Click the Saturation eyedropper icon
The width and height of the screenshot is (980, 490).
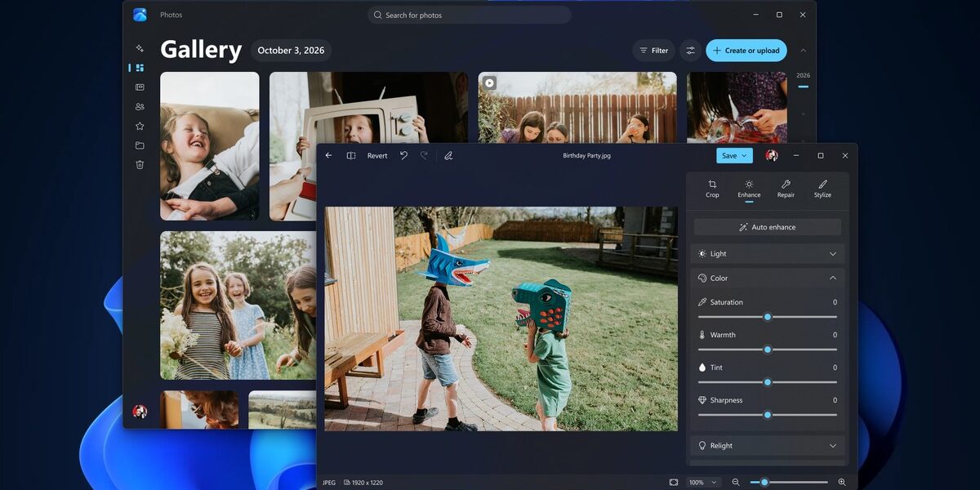(702, 302)
